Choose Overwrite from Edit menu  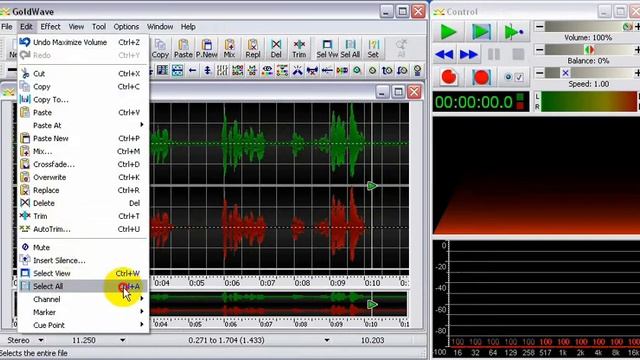(83, 178)
